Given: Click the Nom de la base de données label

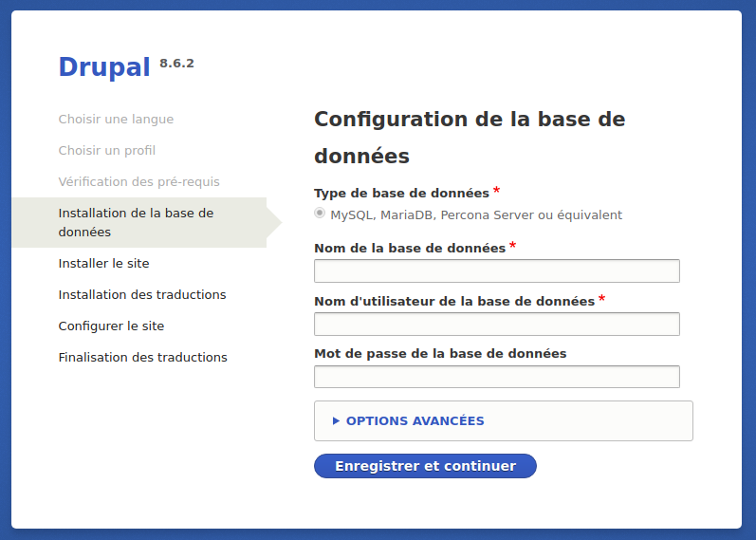Looking at the screenshot, I should 409,248.
